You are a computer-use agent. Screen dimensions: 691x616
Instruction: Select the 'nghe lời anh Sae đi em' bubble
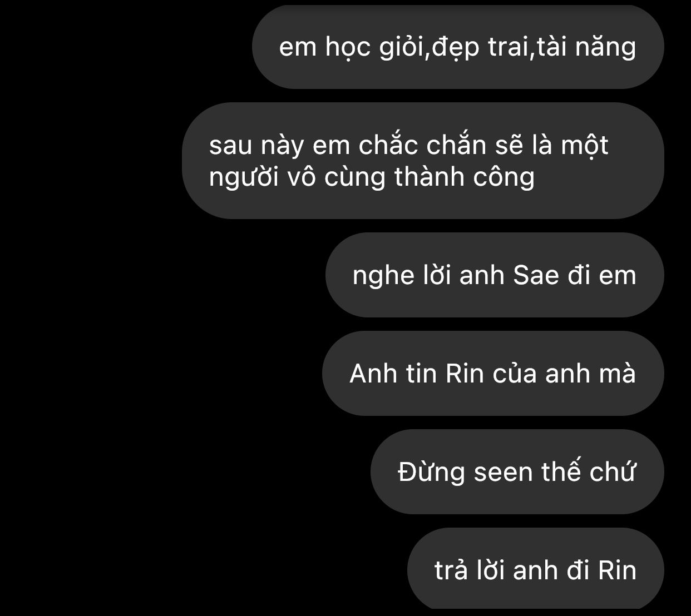495,275
